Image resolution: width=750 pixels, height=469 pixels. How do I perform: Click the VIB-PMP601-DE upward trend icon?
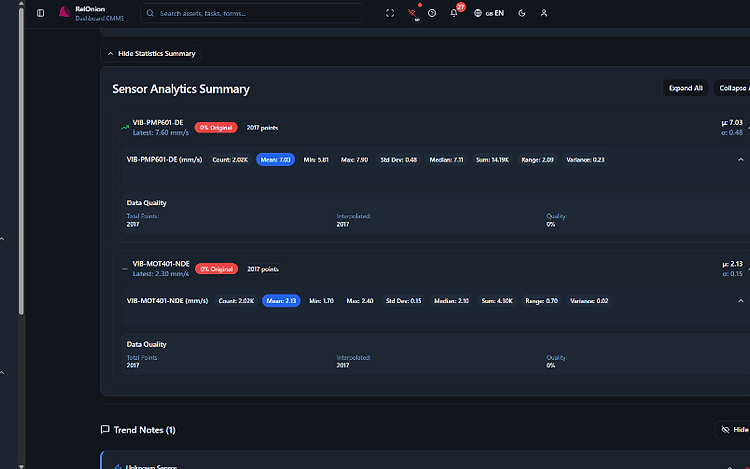[x=125, y=128]
